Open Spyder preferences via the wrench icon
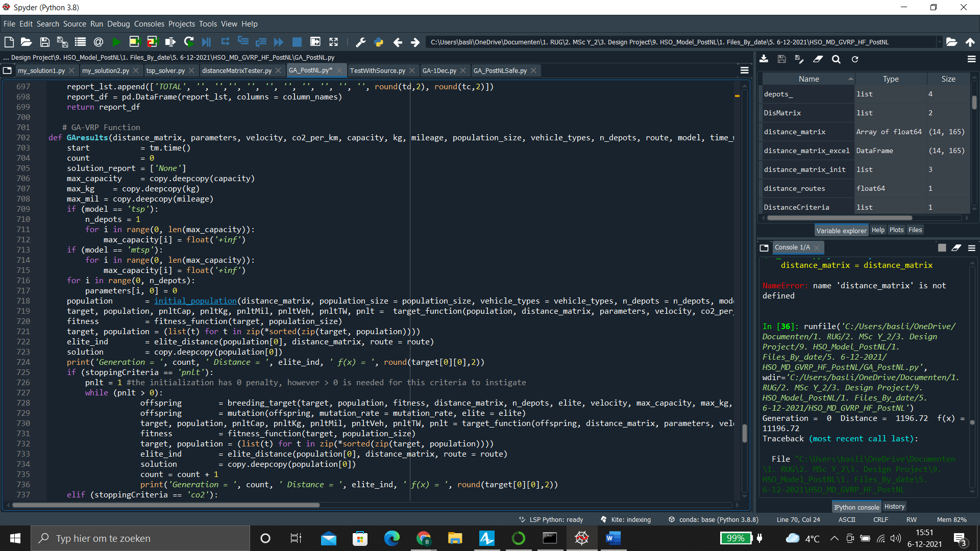This screenshot has height=551, width=980. (361, 42)
